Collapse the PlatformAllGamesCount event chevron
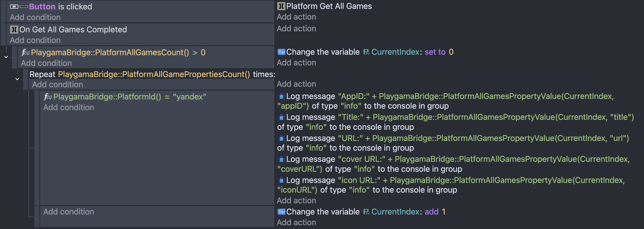The image size is (644, 229). 6,57
